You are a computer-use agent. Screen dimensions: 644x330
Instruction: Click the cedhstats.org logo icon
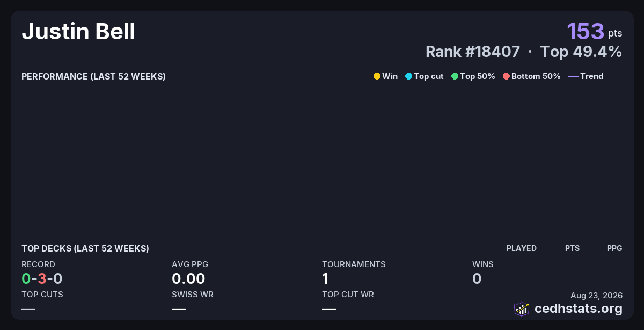[522, 309]
